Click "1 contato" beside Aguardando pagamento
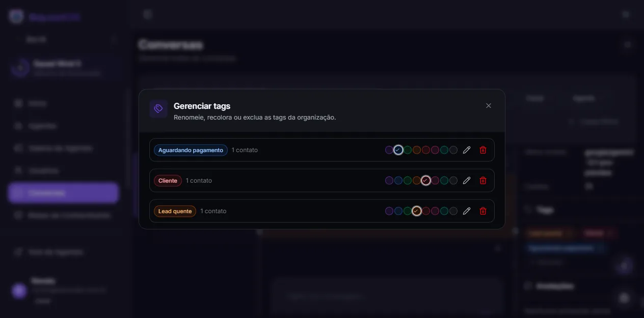 (x=245, y=150)
